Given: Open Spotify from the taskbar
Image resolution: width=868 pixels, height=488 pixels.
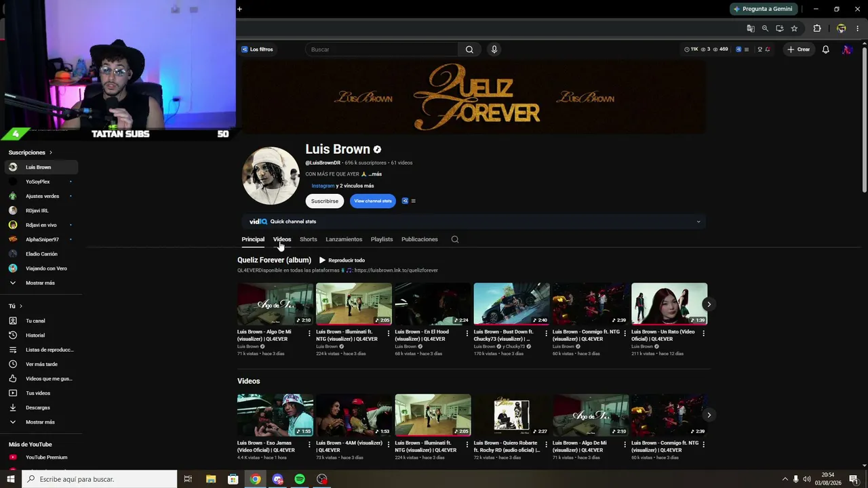Looking at the screenshot, I should click(300, 479).
